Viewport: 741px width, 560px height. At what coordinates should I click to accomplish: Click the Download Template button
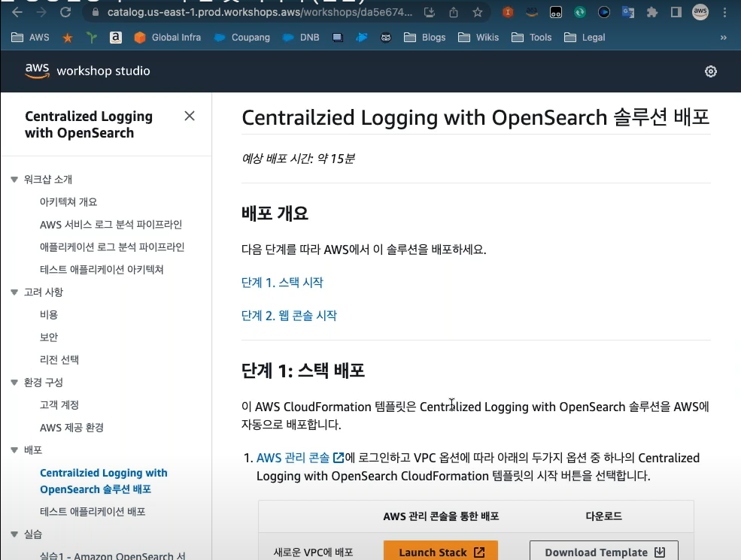[x=604, y=552]
